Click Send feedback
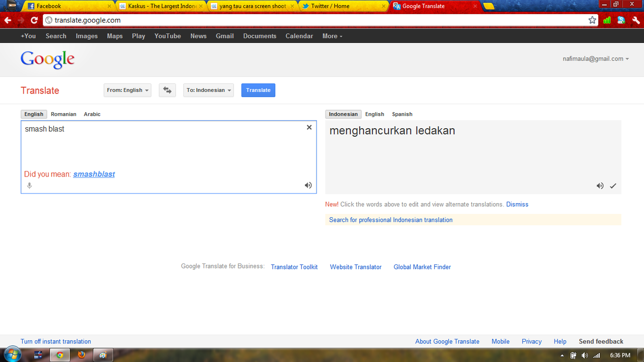The width and height of the screenshot is (644, 362). click(601, 341)
